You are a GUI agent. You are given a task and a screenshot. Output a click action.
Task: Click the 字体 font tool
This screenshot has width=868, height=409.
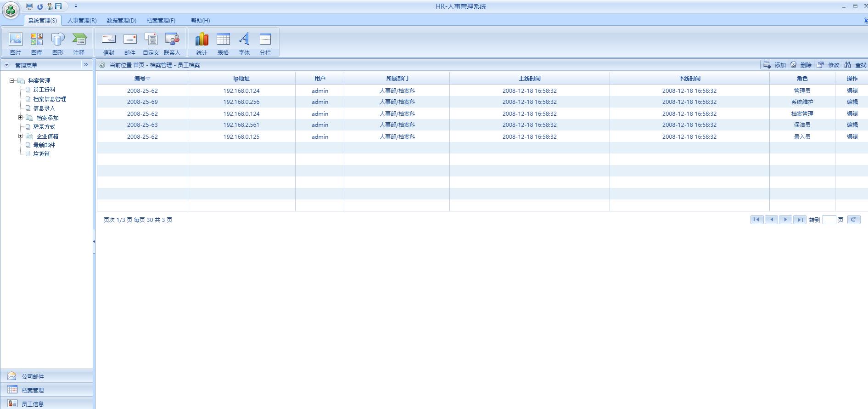coord(244,44)
